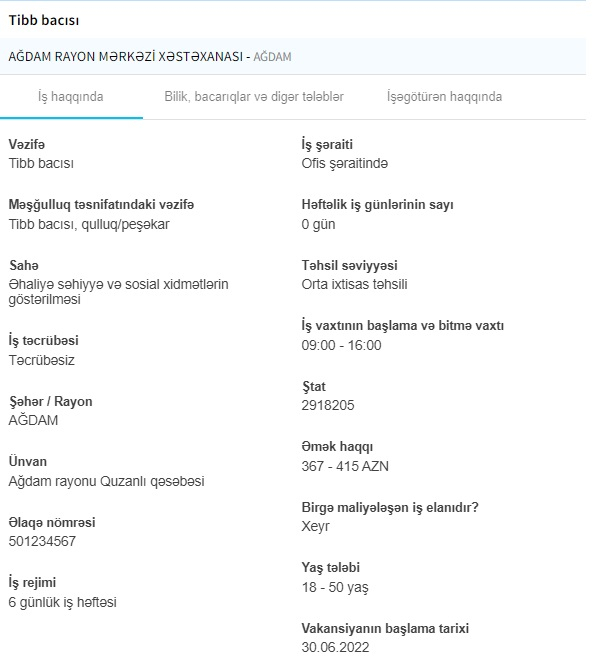Click the vacancy start date 30.06.2022
This screenshot has width=593, height=672.
coord(335,647)
